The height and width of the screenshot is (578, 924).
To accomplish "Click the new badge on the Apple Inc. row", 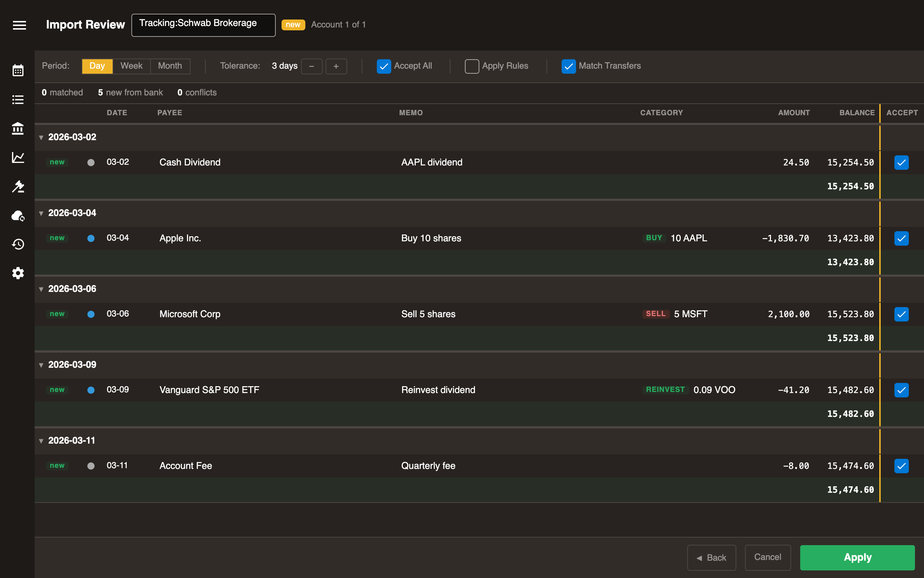I will pyautogui.click(x=57, y=238).
